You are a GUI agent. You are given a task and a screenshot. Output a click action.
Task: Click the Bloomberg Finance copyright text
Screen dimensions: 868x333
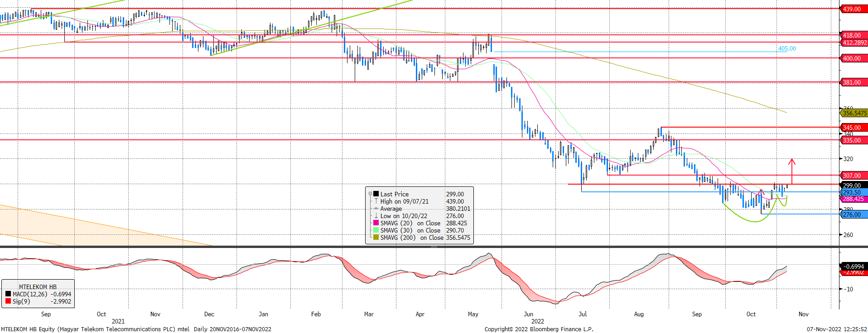tap(539, 329)
